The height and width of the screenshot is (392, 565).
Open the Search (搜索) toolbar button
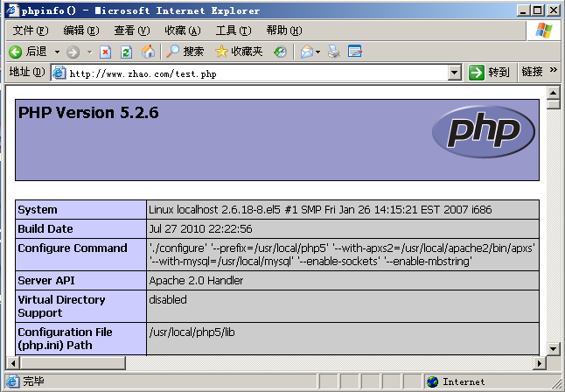point(185,52)
